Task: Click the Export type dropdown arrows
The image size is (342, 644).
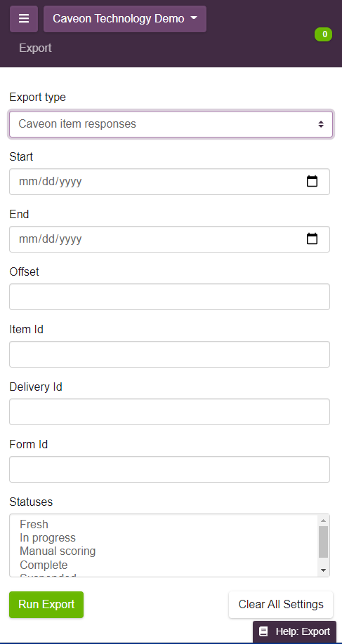Action: (x=321, y=124)
